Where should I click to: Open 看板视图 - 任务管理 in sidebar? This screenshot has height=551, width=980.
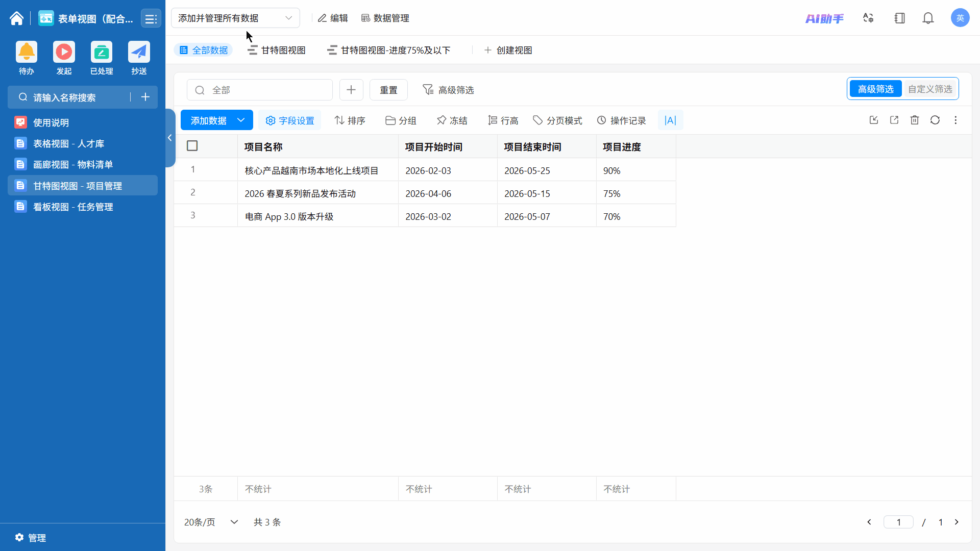click(x=73, y=207)
